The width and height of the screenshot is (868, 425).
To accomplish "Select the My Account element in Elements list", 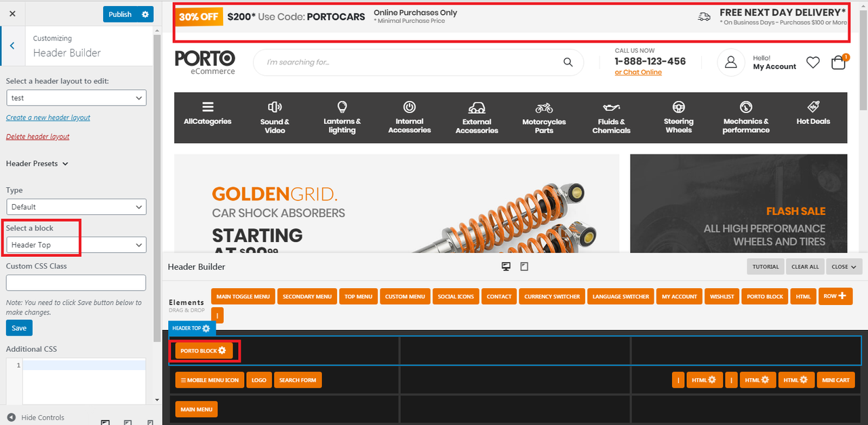I will click(679, 296).
